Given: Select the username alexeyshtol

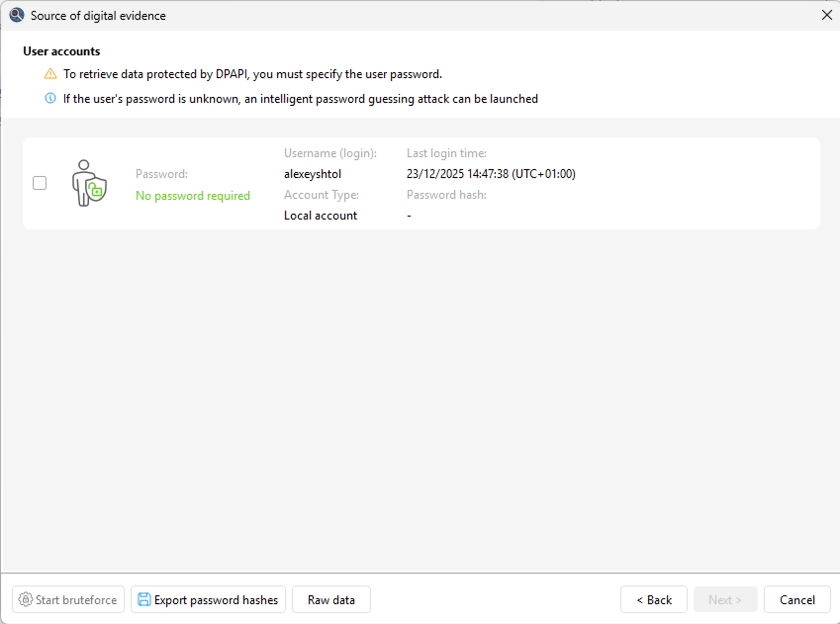Looking at the screenshot, I should point(313,174).
